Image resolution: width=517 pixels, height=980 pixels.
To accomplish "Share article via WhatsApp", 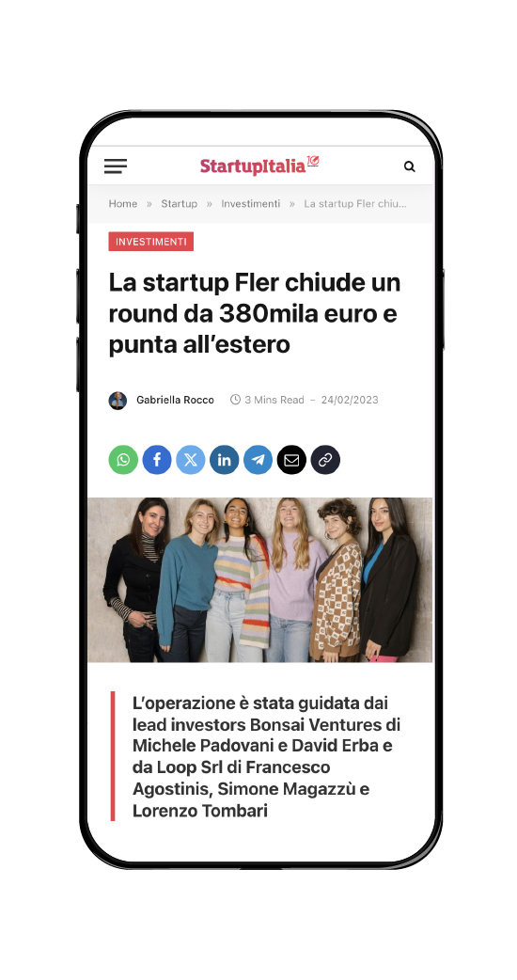I will (x=123, y=460).
